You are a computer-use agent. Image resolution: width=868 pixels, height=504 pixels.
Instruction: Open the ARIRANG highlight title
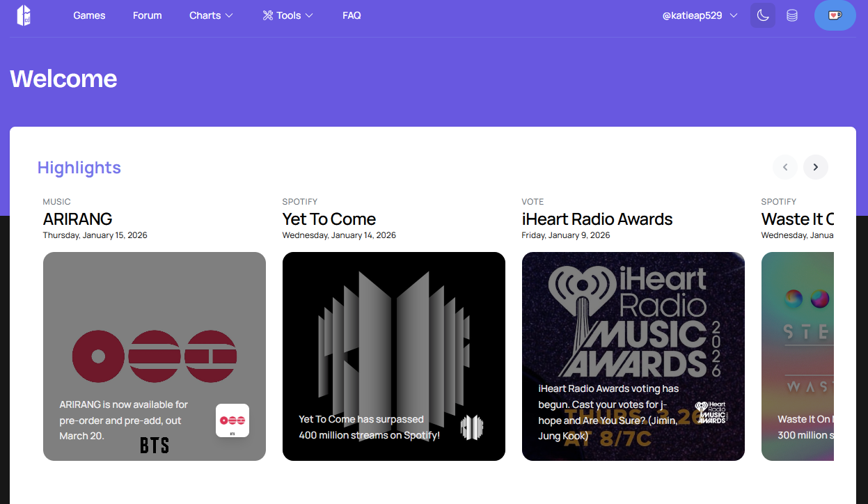pos(78,219)
